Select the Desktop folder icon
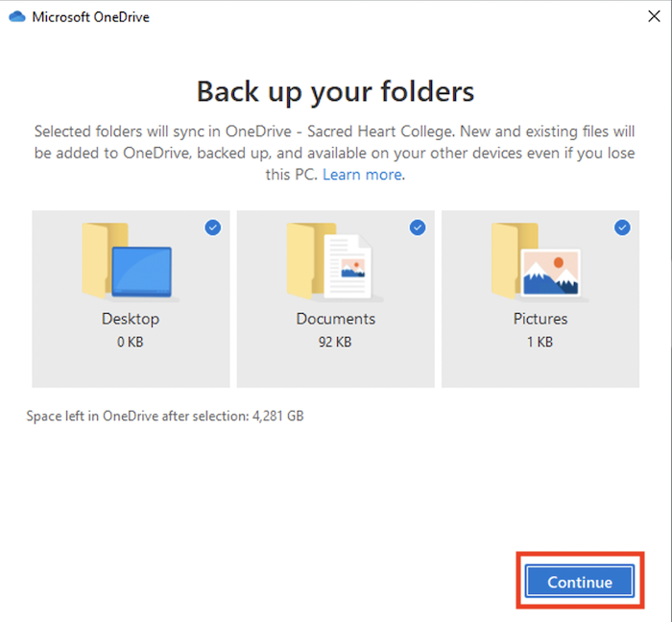672x622 pixels. click(128, 260)
